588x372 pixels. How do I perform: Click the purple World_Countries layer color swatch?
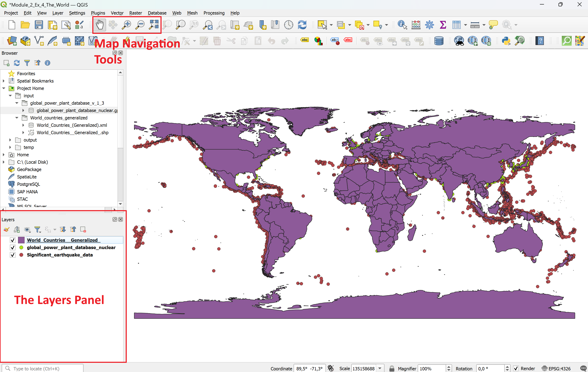(21, 240)
